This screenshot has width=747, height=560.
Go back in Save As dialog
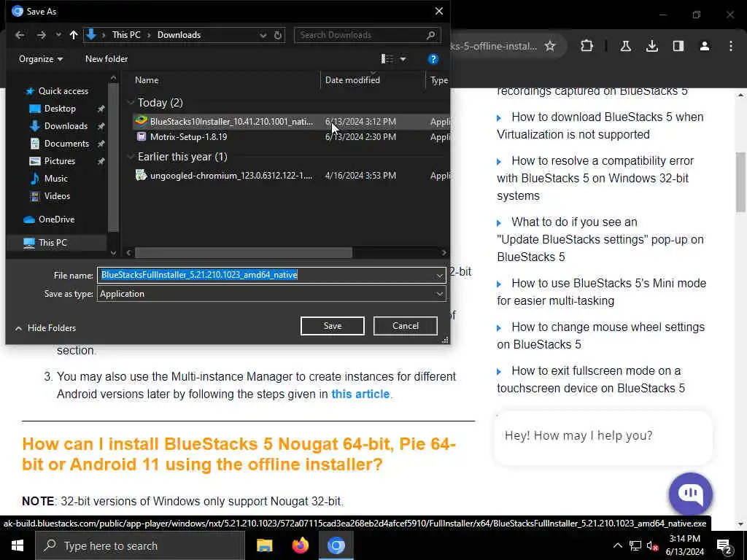click(20, 35)
